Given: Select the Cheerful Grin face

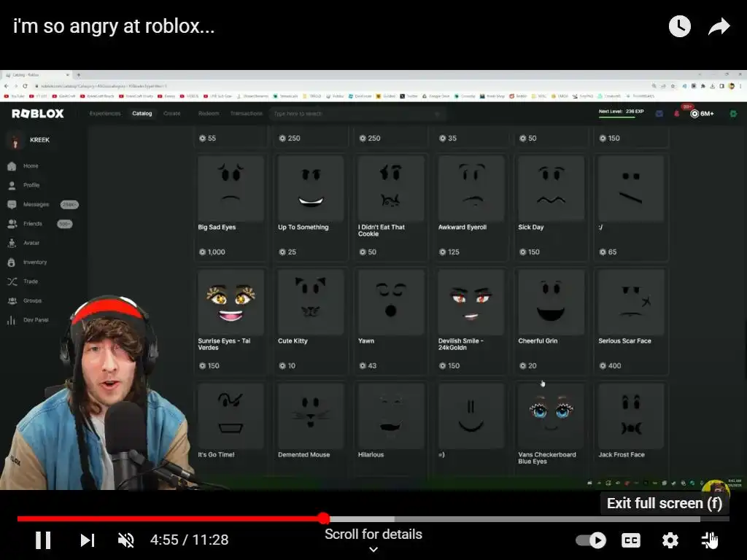Looking at the screenshot, I should [551, 303].
